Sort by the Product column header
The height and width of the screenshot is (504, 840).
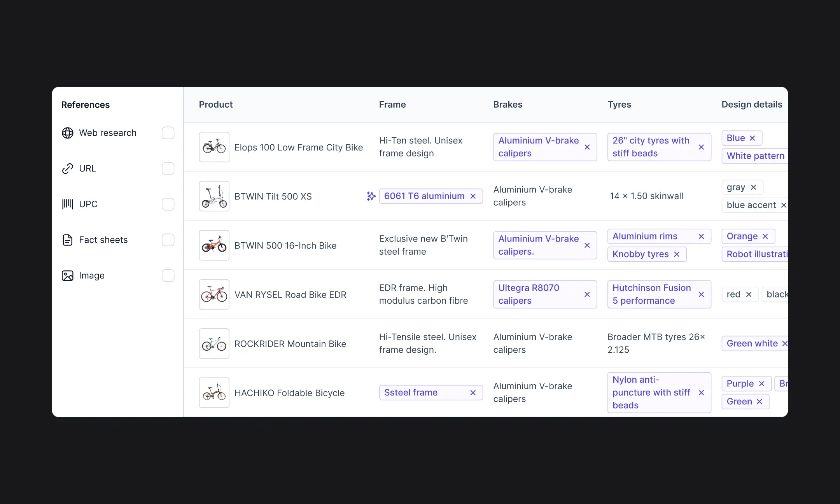(216, 105)
